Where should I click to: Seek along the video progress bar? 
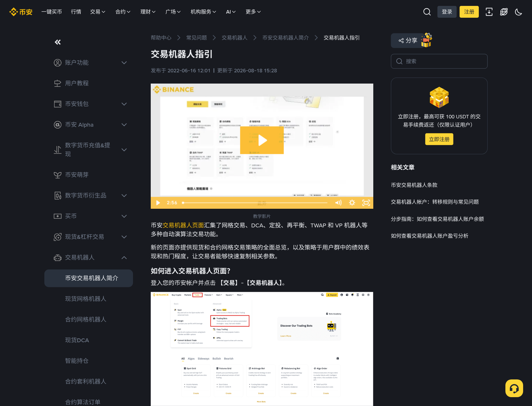[x=255, y=203]
